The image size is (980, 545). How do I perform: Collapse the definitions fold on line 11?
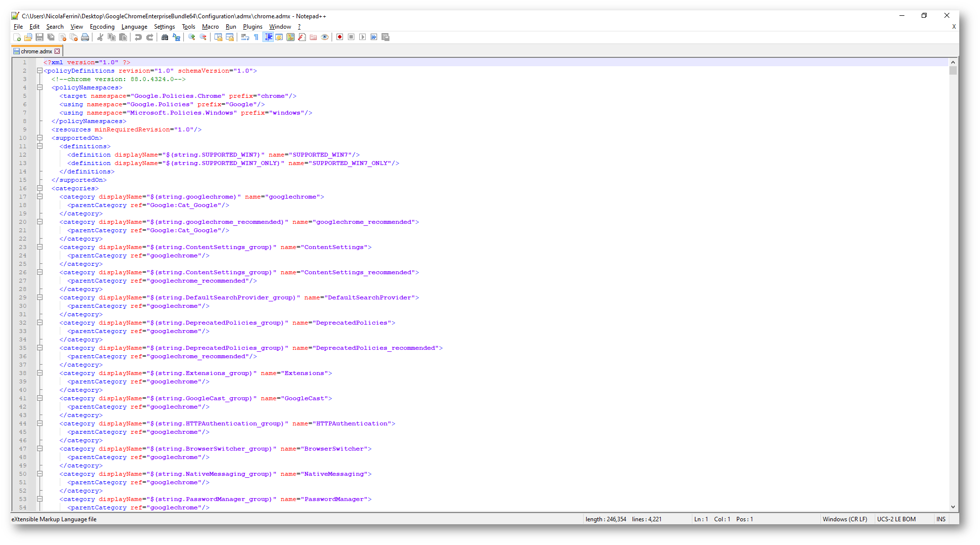[x=40, y=146]
